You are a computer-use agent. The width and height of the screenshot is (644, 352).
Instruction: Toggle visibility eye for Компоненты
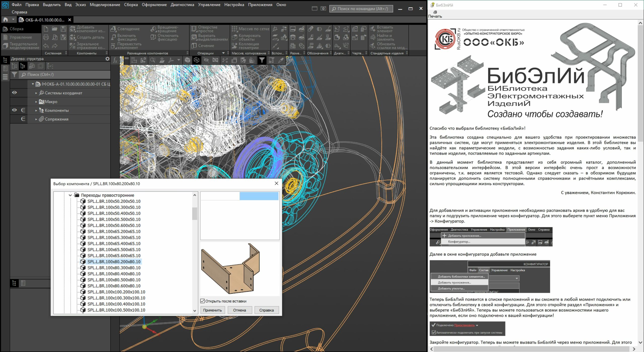(14, 110)
